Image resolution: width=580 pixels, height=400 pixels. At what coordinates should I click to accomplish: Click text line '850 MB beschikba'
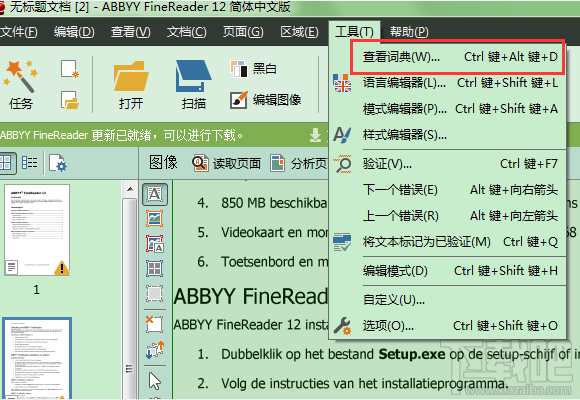tap(274, 203)
